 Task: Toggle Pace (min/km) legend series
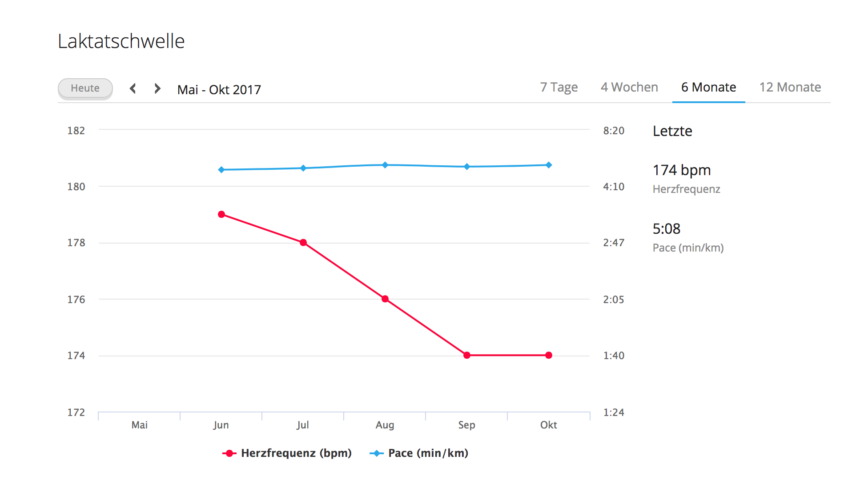tap(428, 453)
